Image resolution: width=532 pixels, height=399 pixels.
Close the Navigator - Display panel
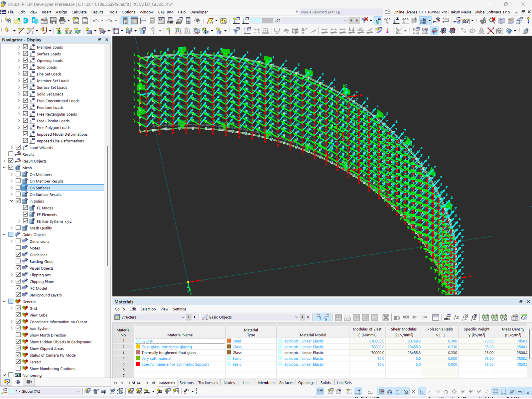click(107, 40)
